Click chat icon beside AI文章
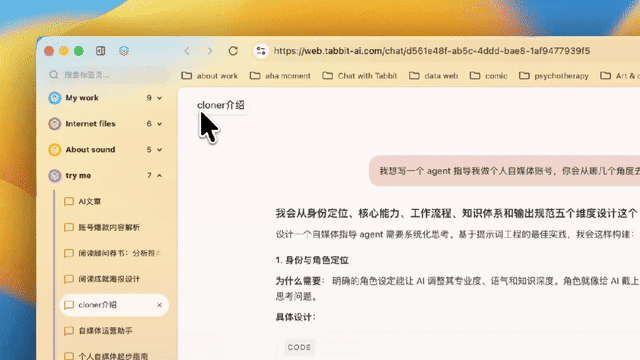This screenshot has width=640, height=360. 69,202
